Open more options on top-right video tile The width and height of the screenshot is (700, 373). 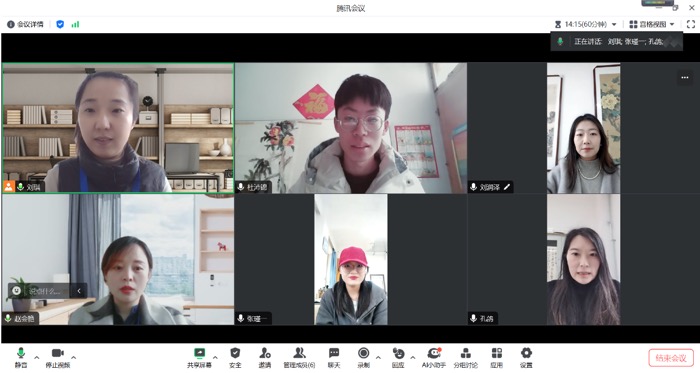[685, 78]
